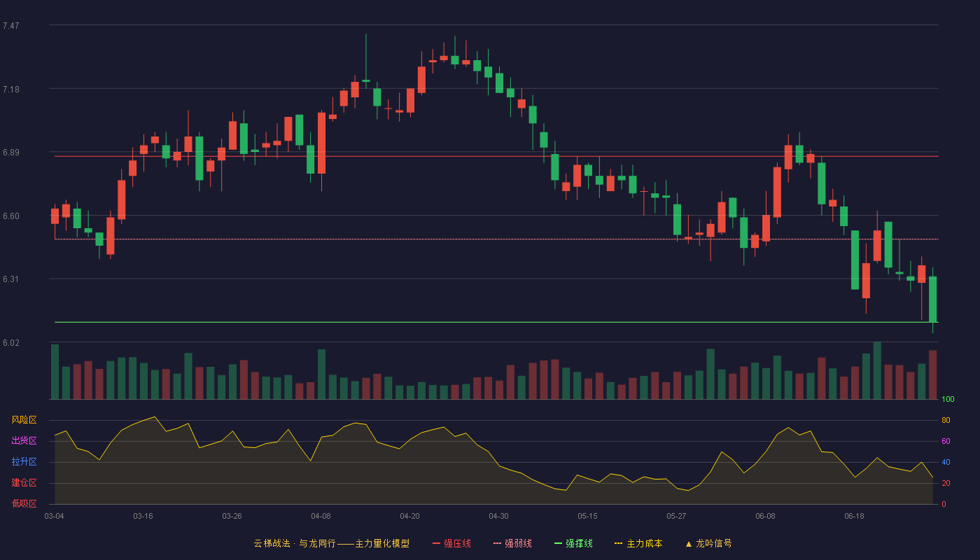Select the 出货区 zone label
The height and width of the screenshot is (560, 980).
click(24, 441)
